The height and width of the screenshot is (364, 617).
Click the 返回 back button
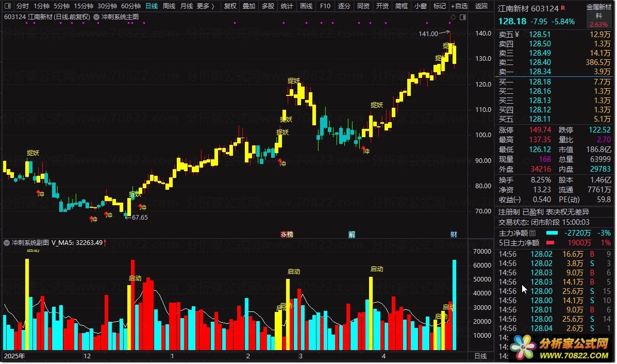coord(481,6)
